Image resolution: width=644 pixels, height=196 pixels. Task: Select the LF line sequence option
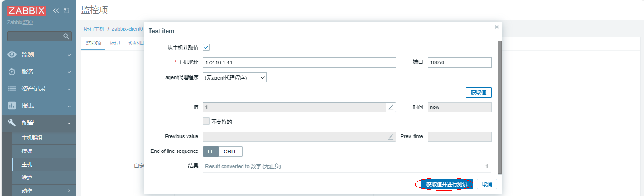coord(211,151)
